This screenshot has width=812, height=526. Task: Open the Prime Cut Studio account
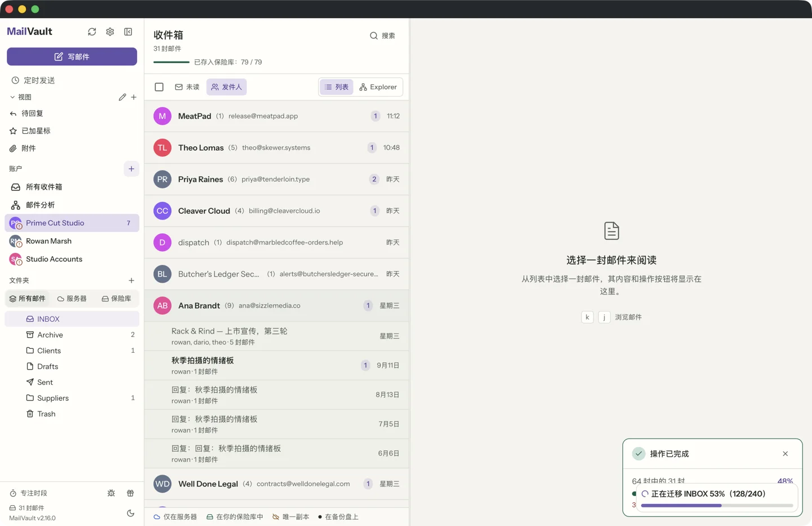pyautogui.click(x=72, y=223)
